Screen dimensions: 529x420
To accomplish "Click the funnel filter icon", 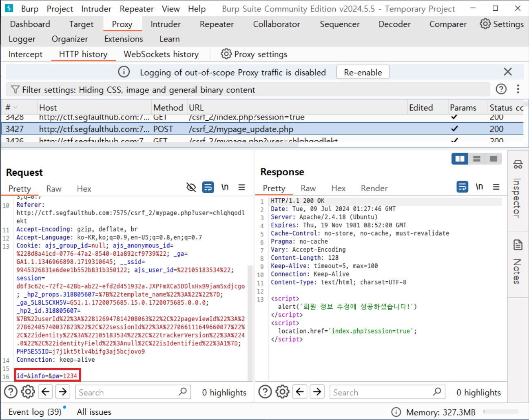I will (x=15, y=89).
